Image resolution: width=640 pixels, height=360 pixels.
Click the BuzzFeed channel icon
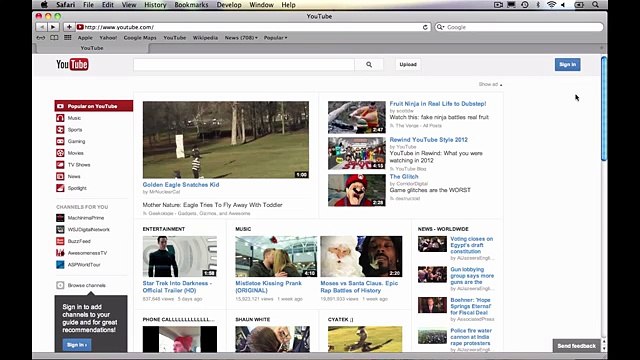tap(60, 241)
